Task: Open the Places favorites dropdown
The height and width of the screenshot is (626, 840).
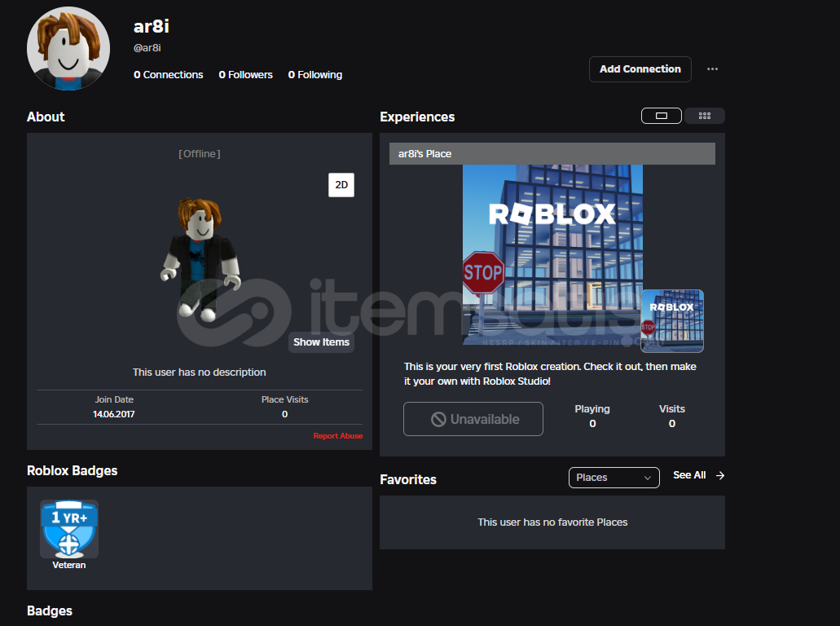Action: 614,478
